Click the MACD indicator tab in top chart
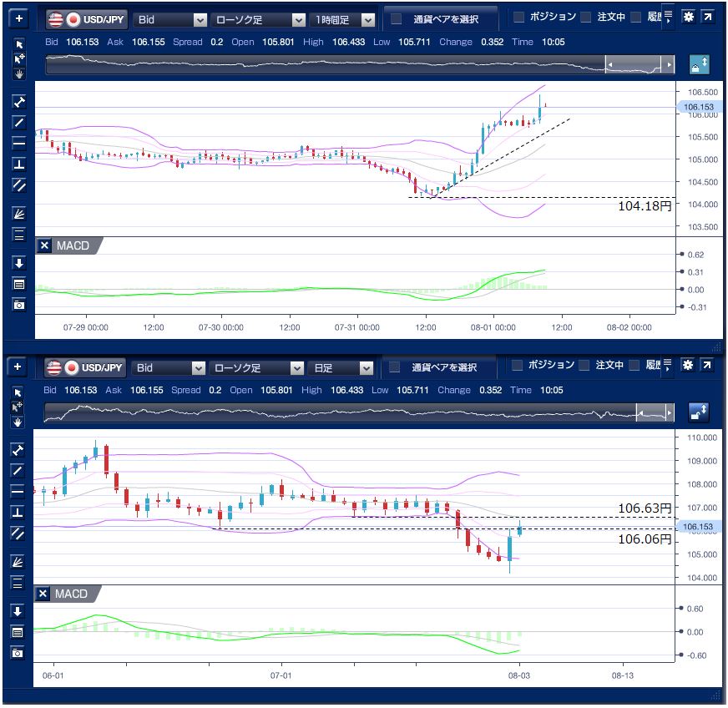 tap(72, 245)
